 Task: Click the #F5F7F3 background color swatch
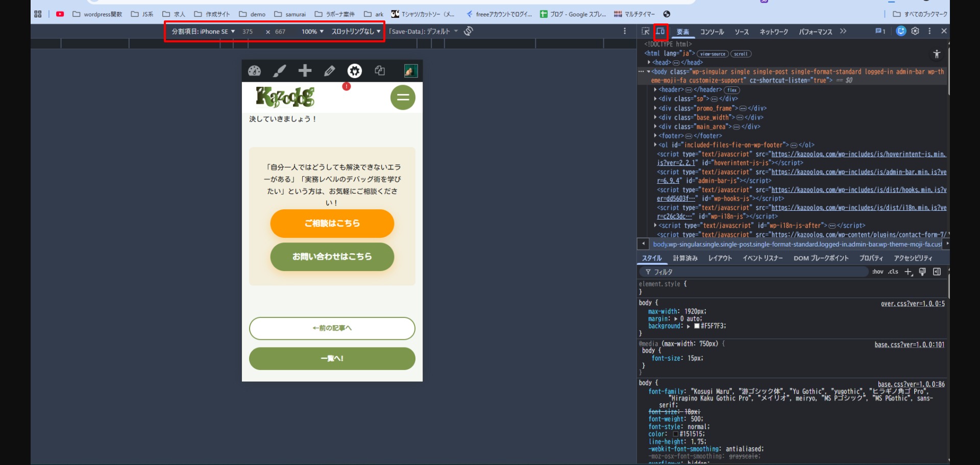click(697, 326)
